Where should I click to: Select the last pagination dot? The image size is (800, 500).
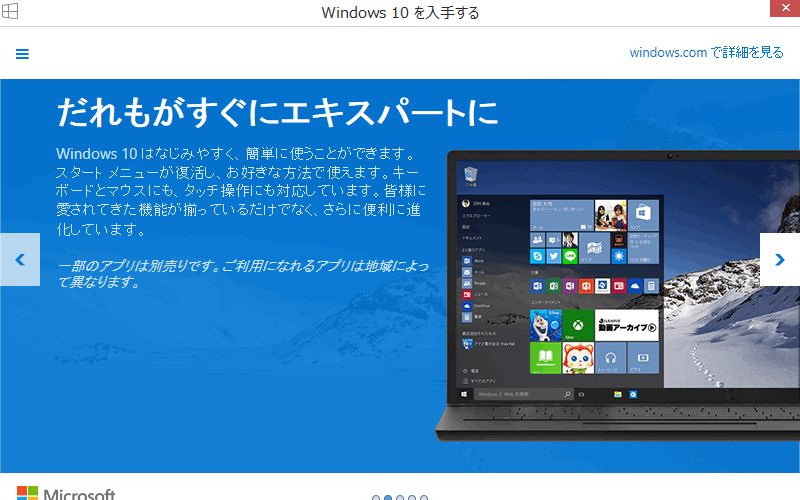pyautogui.click(x=424, y=497)
